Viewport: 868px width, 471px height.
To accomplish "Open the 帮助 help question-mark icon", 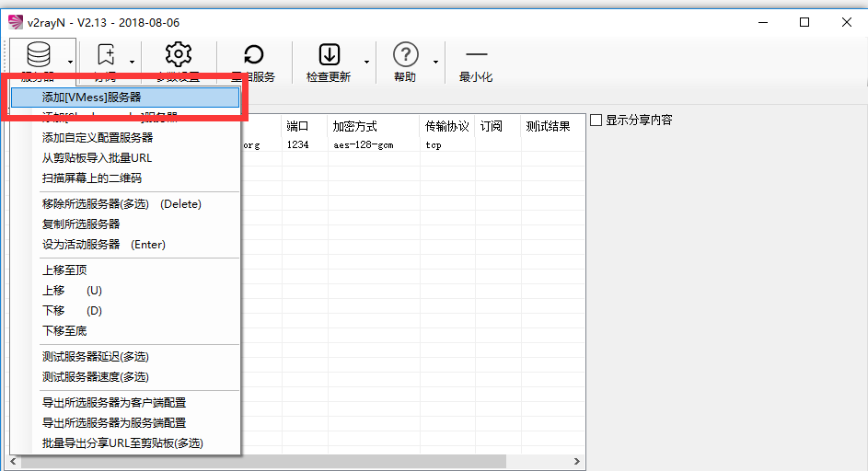I will tap(405, 55).
